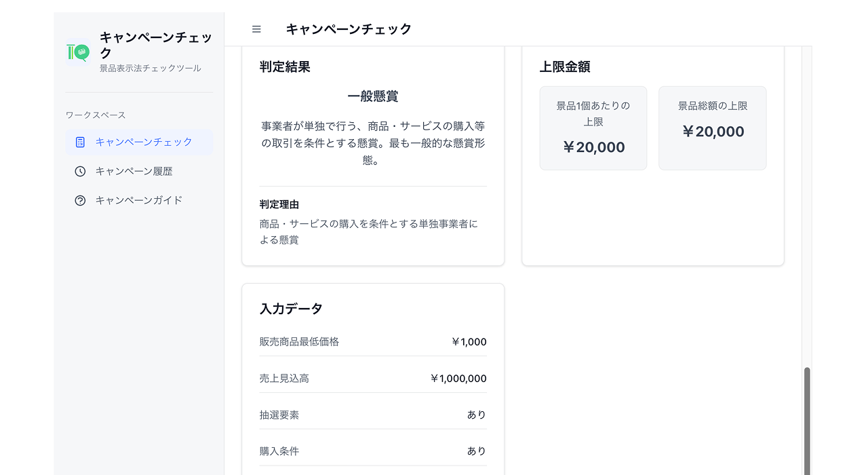This screenshot has height=475, width=868.
Task: Click the vertical scrollbar thumb
Action: (x=807, y=421)
